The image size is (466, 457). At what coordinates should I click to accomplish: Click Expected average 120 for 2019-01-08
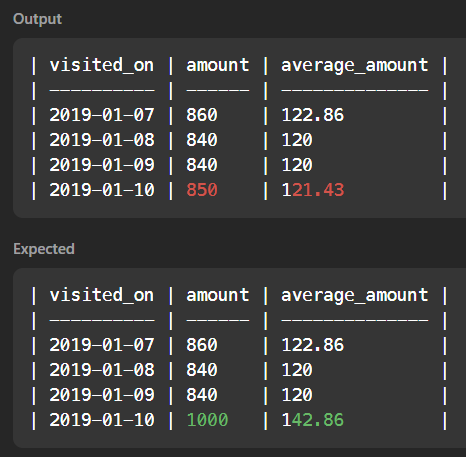(x=297, y=370)
